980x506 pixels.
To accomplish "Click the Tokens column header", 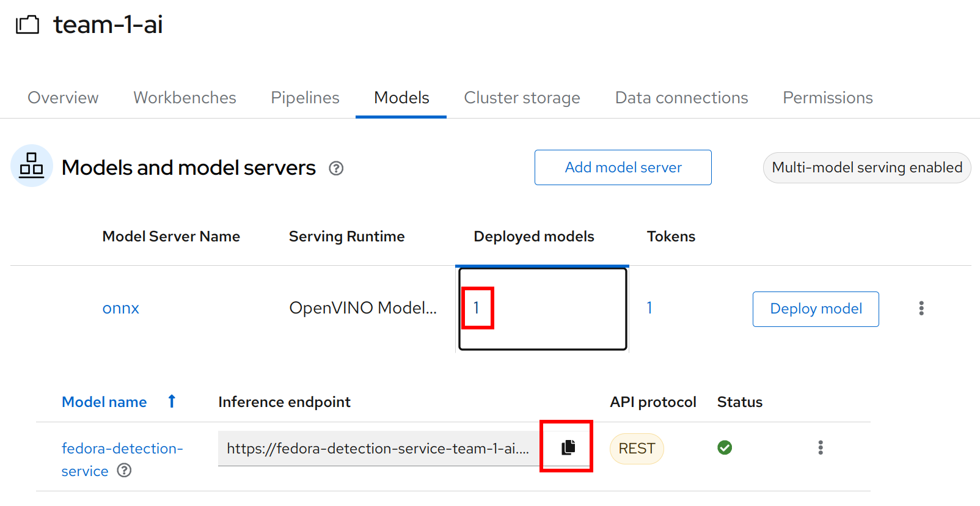I will (671, 237).
